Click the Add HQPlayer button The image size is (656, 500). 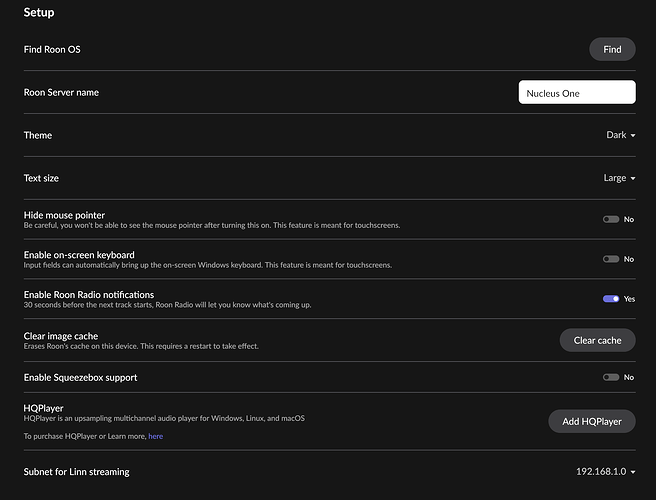tap(592, 421)
